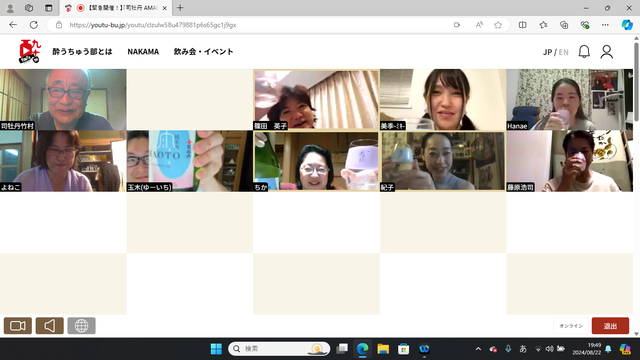Image resolution: width=640 pixels, height=360 pixels.
Task: Close the 緊急開催 browser tab
Action: point(164,8)
